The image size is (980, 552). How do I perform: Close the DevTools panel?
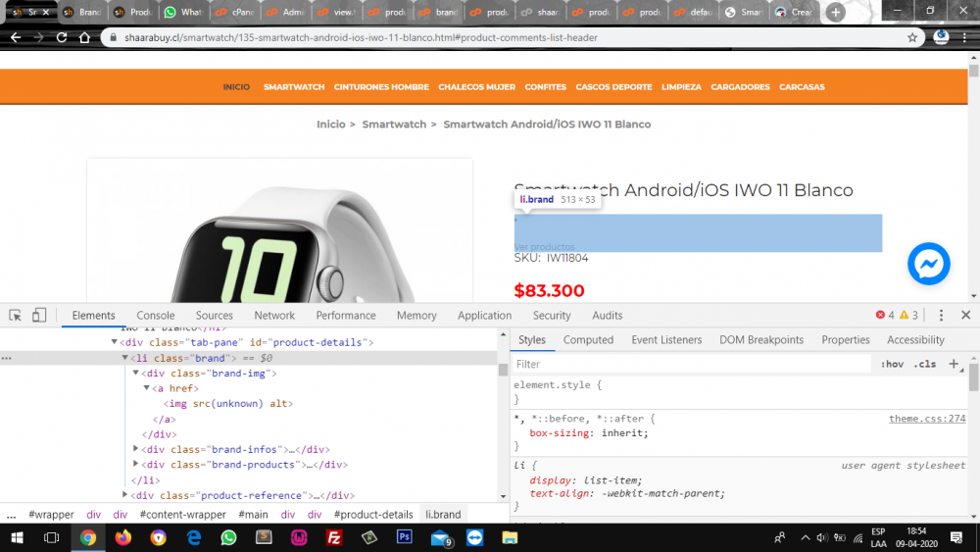click(x=965, y=316)
